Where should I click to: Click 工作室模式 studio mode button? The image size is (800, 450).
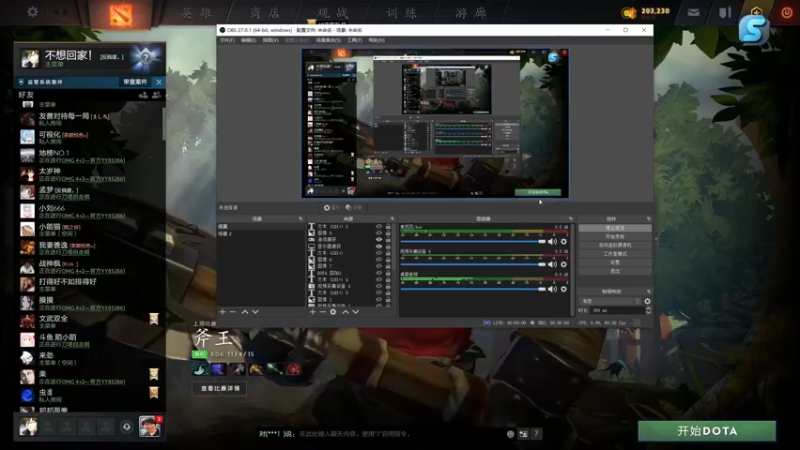coord(615,254)
